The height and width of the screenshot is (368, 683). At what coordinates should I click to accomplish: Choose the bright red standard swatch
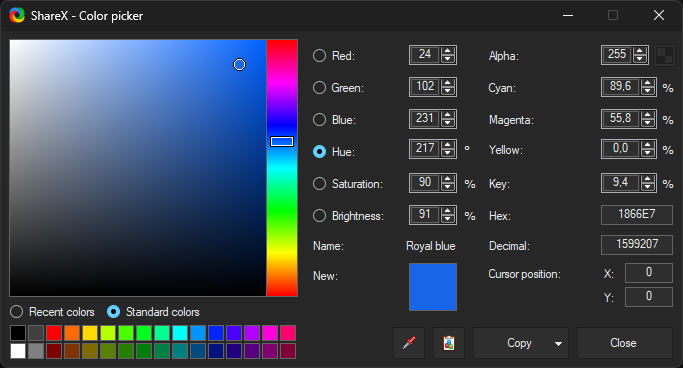54,333
